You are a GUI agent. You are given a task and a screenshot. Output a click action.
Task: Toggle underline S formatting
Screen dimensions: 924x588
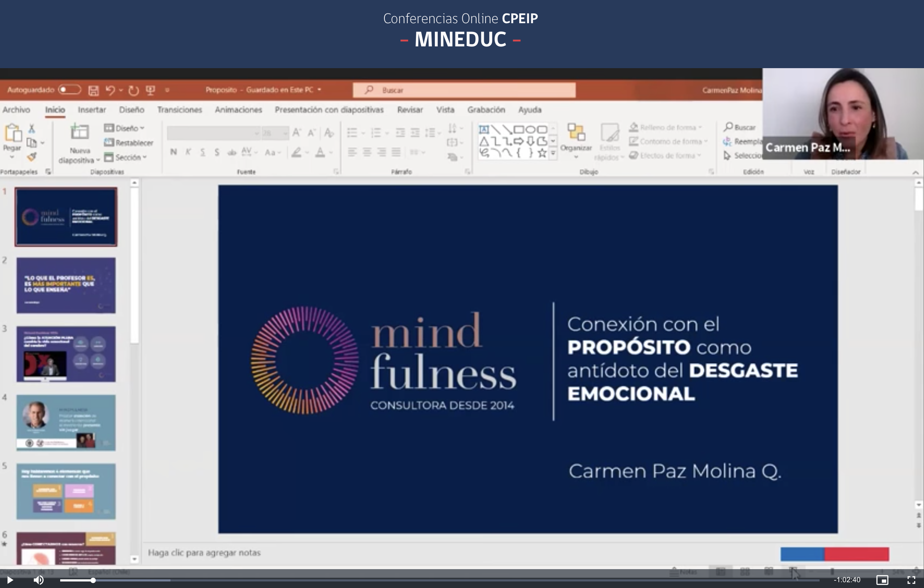pyautogui.click(x=203, y=152)
